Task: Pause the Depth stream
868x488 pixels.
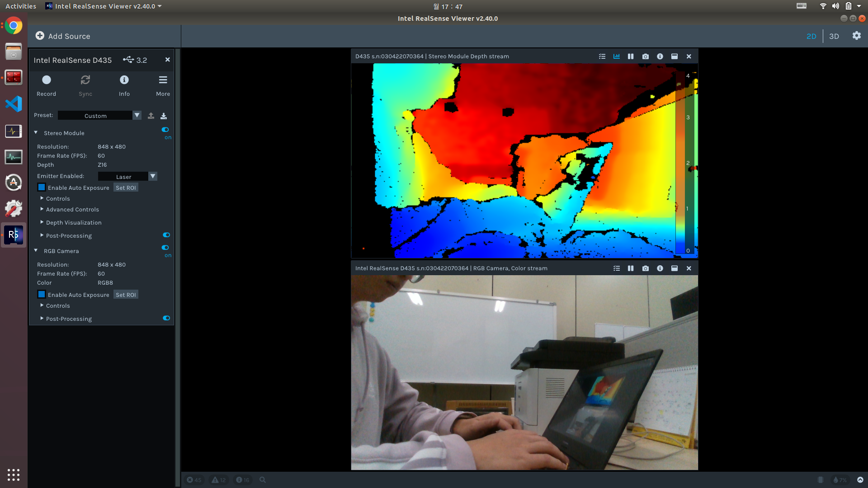Action: click(631, 56)
